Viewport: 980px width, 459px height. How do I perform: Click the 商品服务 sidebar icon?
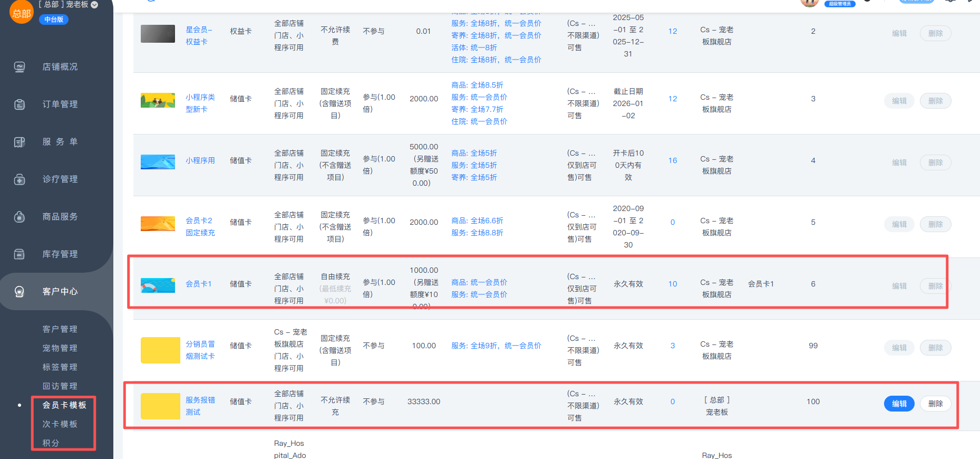click(x=20, y=217)
